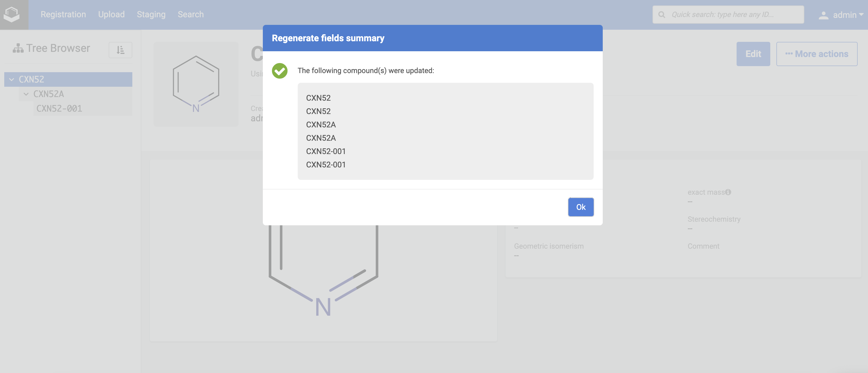Open the Search menu item
Image resolution: width=868 pixels, height=373 pixels.
pyautogui.click(x=191, y=15)
